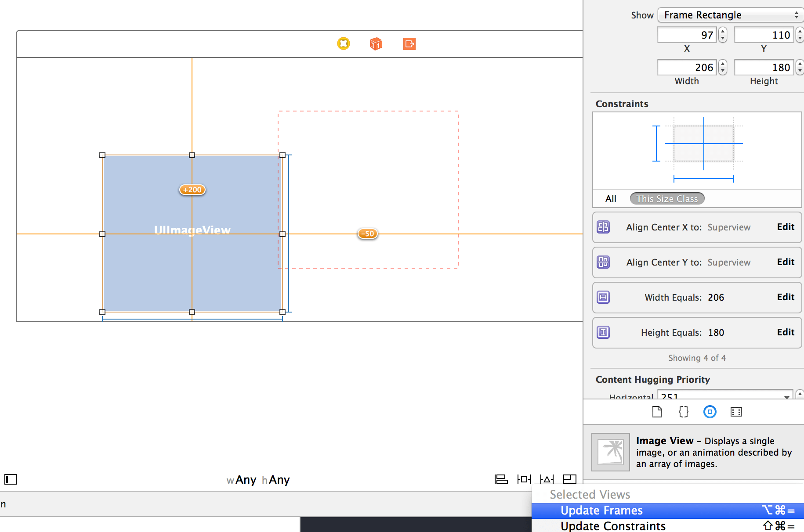Viewport: 804px width, 532px height.
Task: Switch constraints view to All
Action: (611, 198)
